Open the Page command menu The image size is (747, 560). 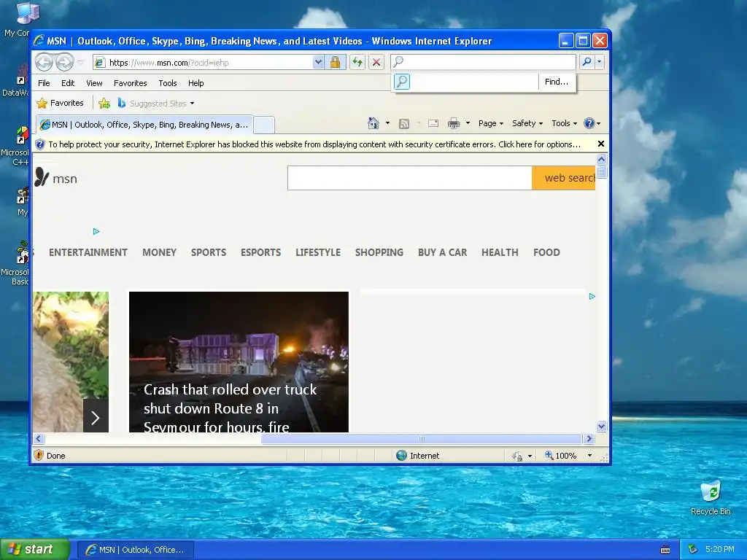pos(491,123)
